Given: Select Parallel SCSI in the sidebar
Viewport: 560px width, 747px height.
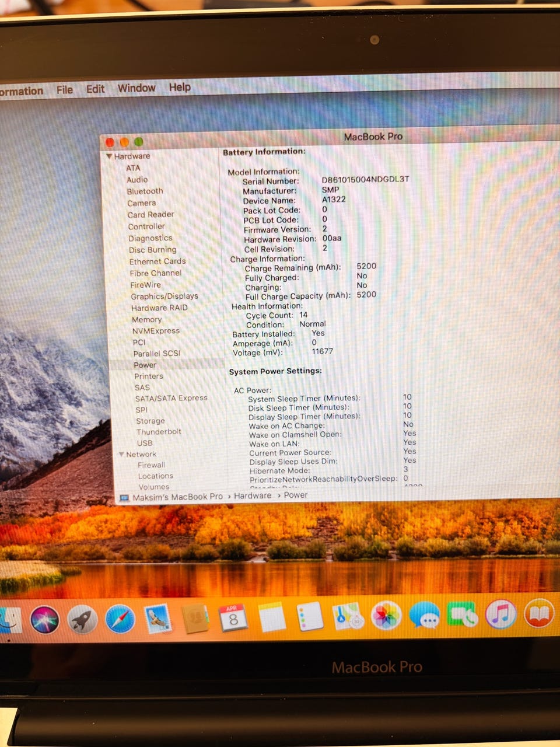Looking at the screenshot, I should pos(157,354).
